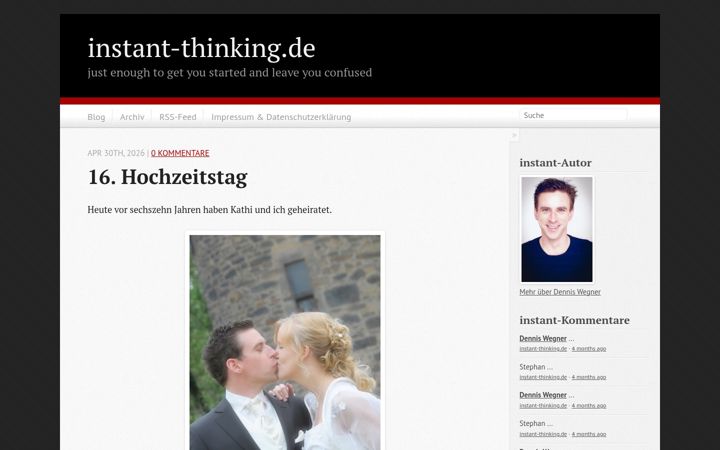This screenshot has height=450, width=720.
Task: Open the first Dennis Wegner comment link
Action: (543, 338)
